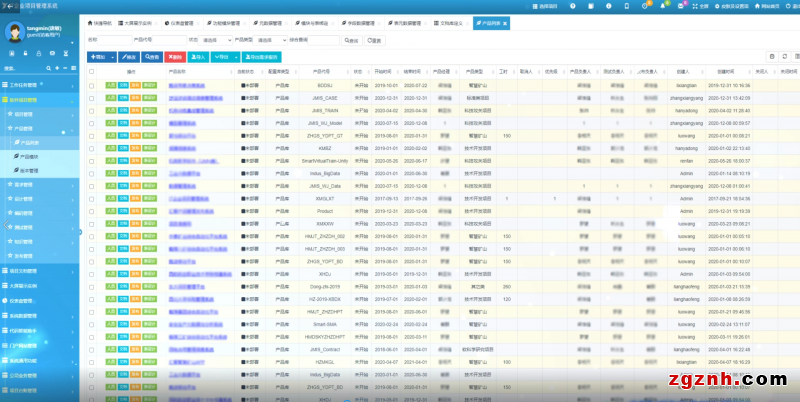Expand the 工作任务管理 sidebar menu
This screenshot has height=402, width=800.
tap(40, 84)
